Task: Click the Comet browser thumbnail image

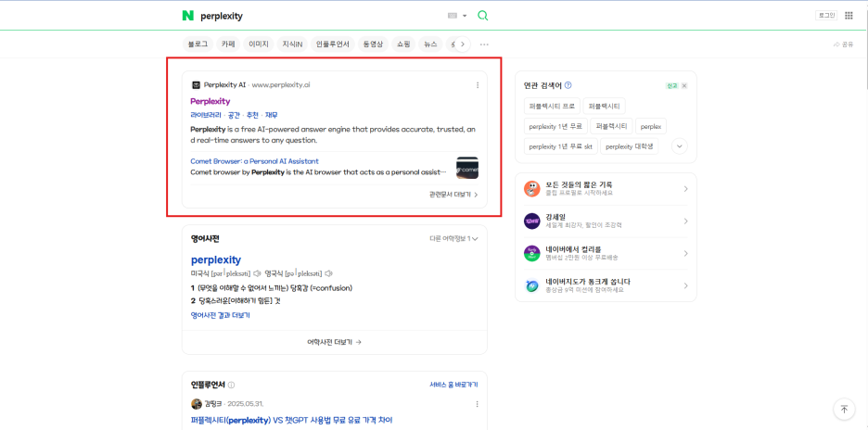Action: [x=467, y=168]
